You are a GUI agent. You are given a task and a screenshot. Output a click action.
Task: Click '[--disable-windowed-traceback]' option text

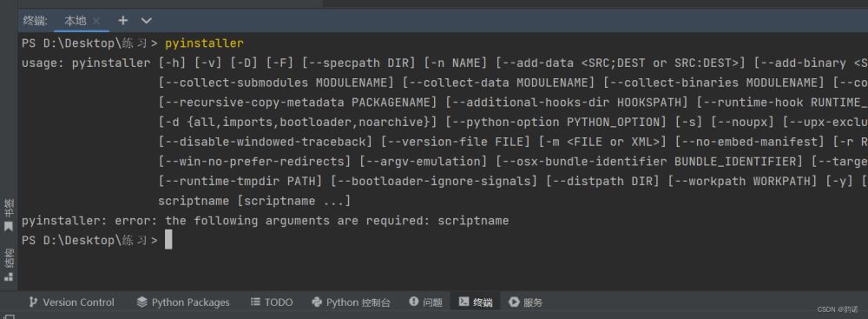(266, 142)
